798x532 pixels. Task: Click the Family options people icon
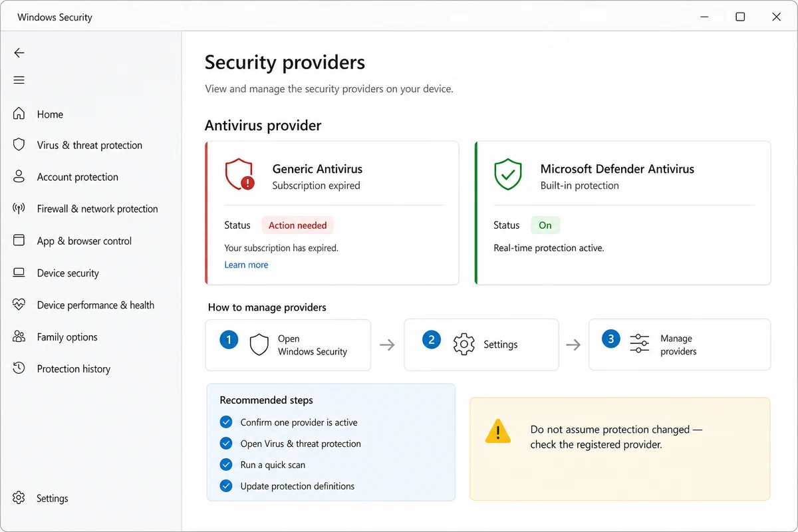19,336
